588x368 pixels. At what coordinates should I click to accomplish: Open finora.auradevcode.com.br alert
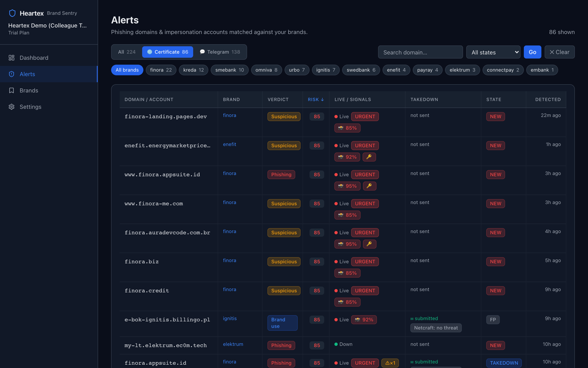(167, 233)
